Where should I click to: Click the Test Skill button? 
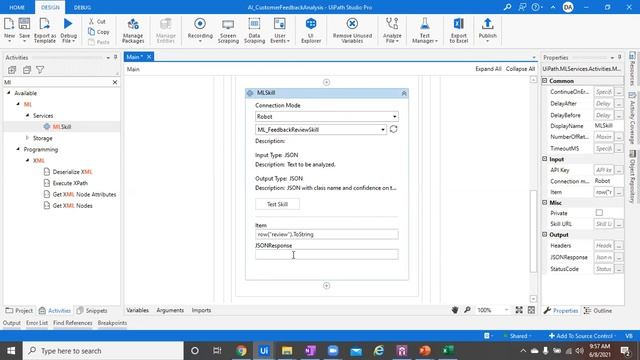[x=278, y=204]
